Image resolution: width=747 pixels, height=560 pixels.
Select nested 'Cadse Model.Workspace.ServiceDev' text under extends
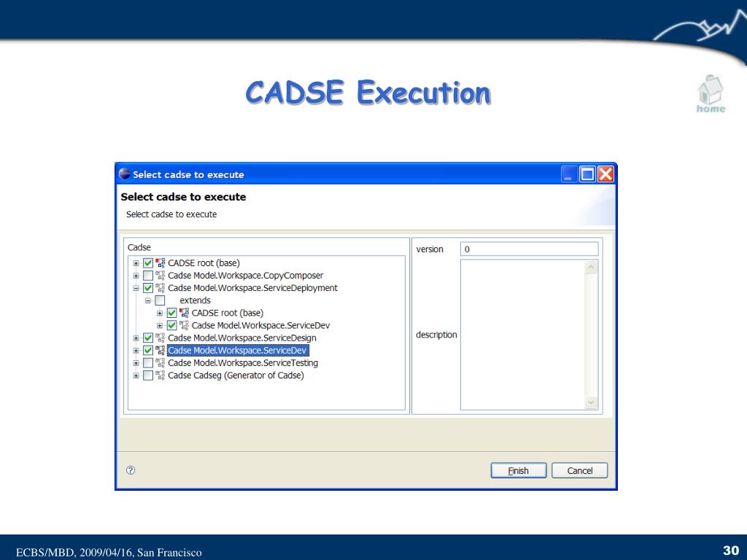[x=260, y=325]
